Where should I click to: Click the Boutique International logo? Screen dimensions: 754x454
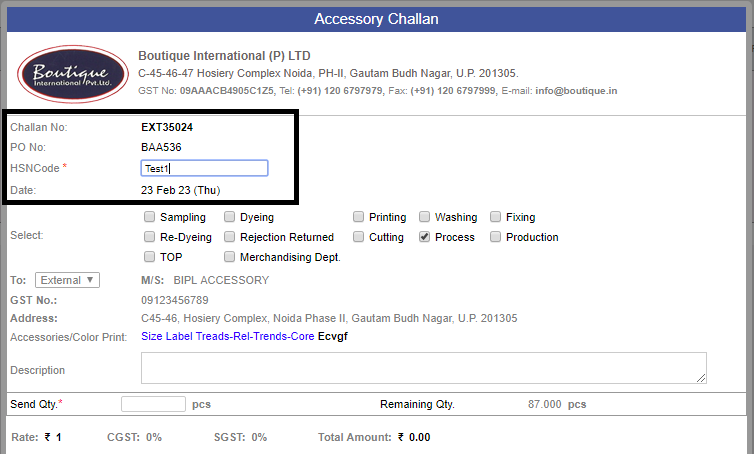tap(73, 74)
